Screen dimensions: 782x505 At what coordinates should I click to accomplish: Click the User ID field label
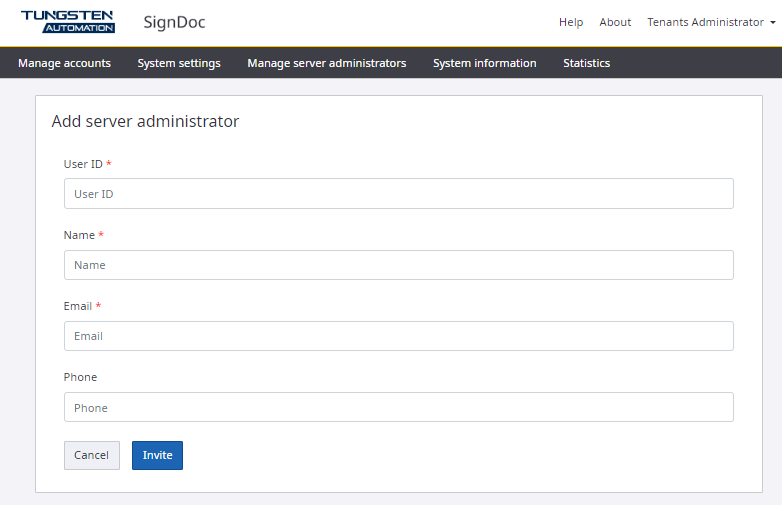83,164
